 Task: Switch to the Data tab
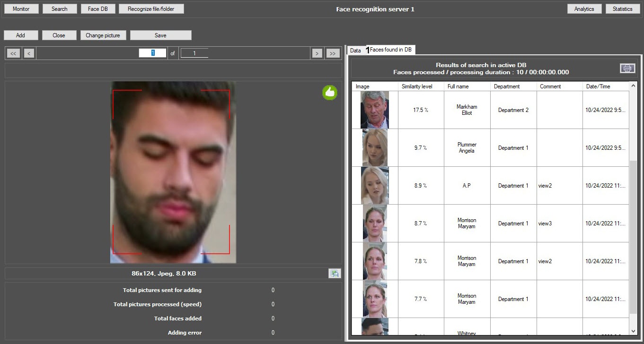[355, 50]
